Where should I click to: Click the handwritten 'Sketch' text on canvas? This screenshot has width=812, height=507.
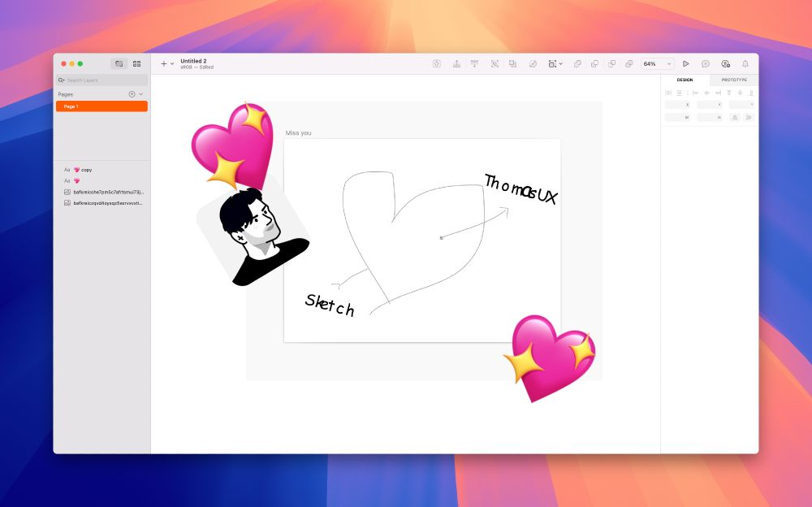330,305
